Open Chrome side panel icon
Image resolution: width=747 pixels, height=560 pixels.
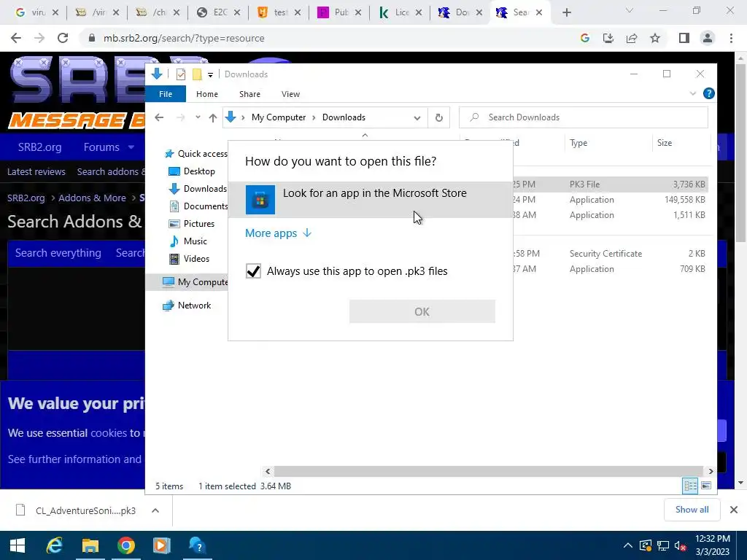pyautogui.click(x=684, y=38)
